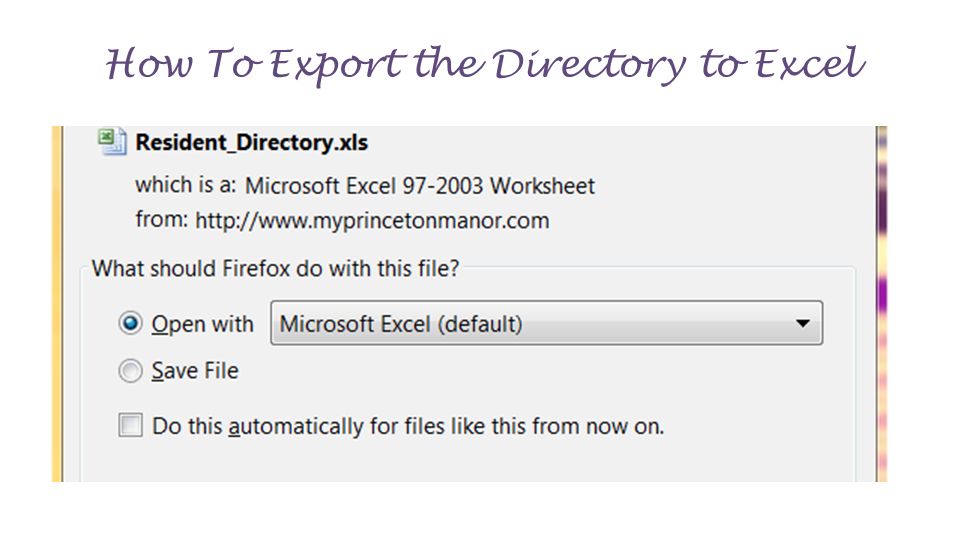Click the word 'Excel' in the heading
This screenshot has width=960, height=540.
(809, 63)
